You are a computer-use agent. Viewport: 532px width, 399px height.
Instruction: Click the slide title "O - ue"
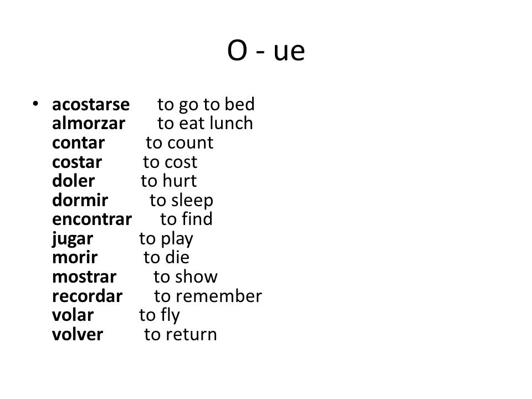(x=266, y=50)
